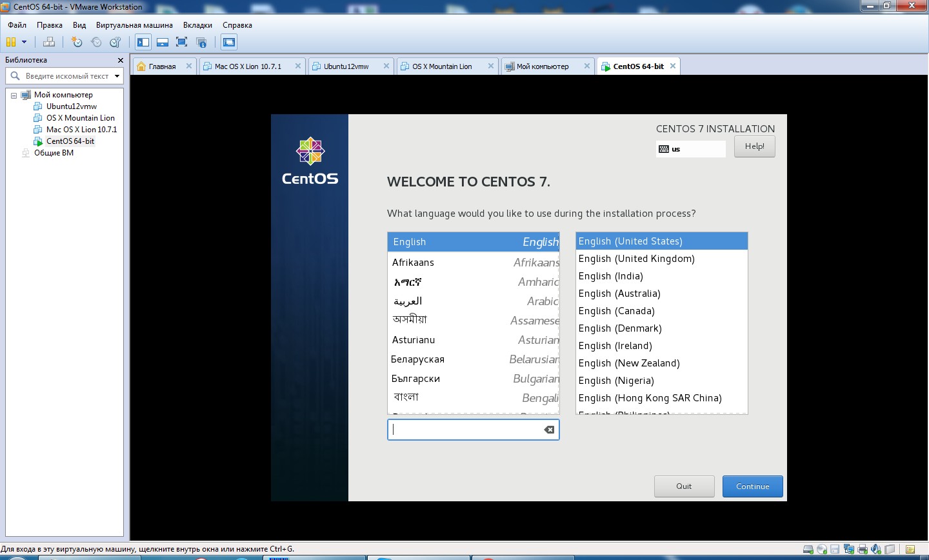This screenshot has width=929, height=560.
Task: Select Беларуская in the language list
Action: point(473,359)
